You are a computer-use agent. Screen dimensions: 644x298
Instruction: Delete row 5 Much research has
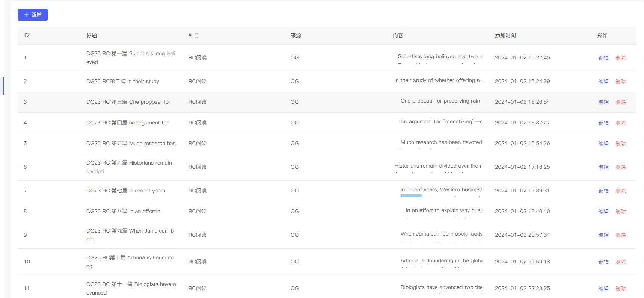[x=620, y=144]
